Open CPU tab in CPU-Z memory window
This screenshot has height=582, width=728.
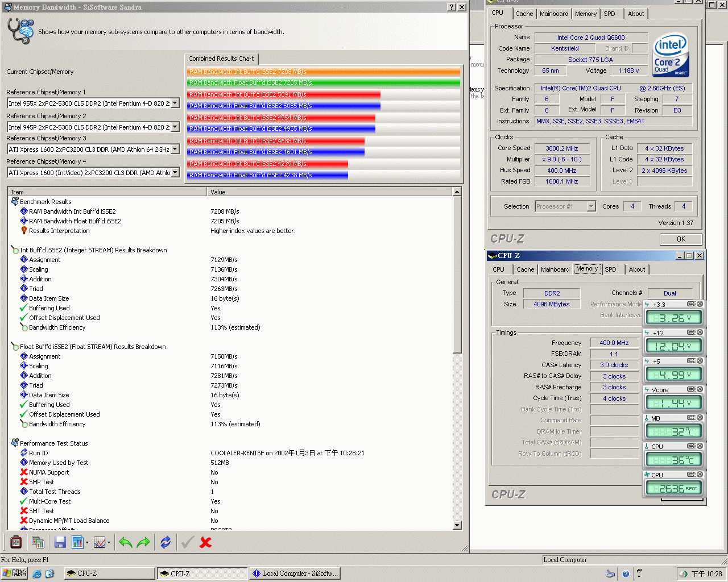coord(499,269)
